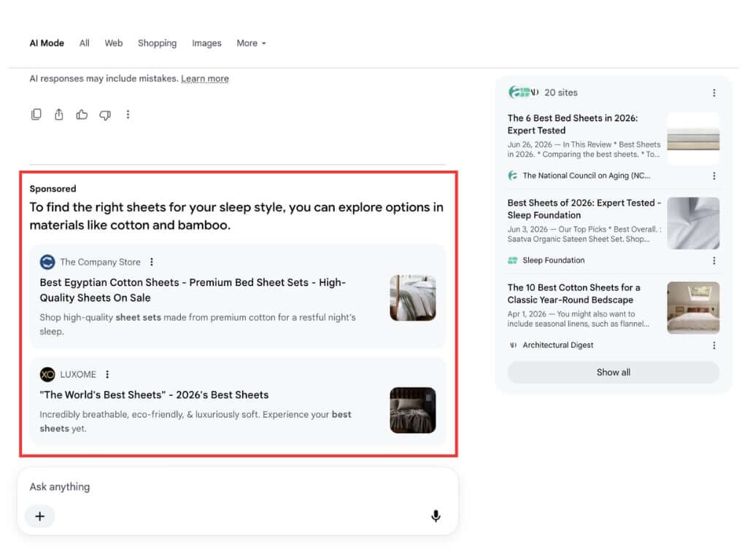Click the Sponsored label

point(53,189)
